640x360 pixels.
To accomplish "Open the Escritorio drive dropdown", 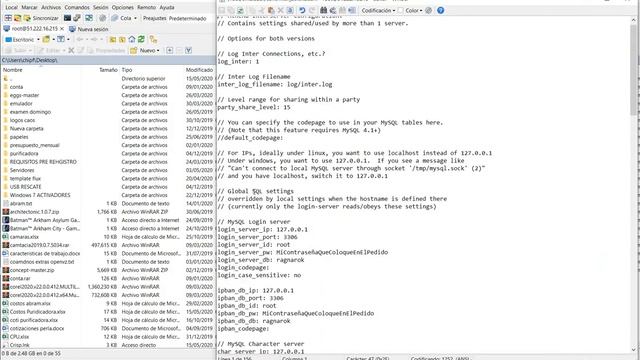I will [x=22, y=40].
